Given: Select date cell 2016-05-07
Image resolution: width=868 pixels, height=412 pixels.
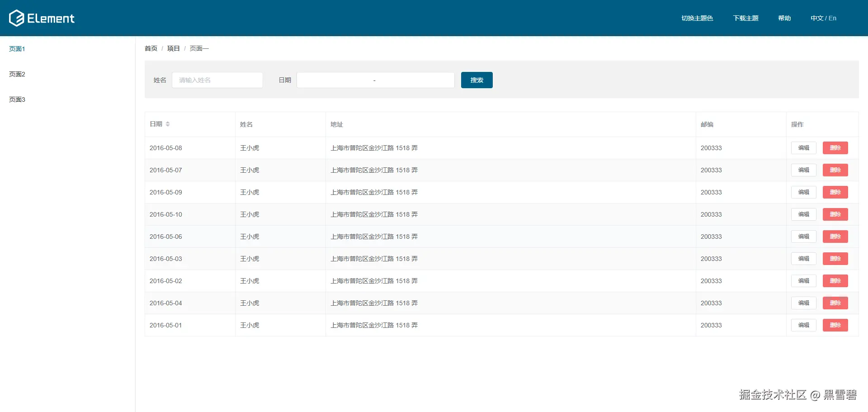Looking at the screenshot, I should coord(166,170).
